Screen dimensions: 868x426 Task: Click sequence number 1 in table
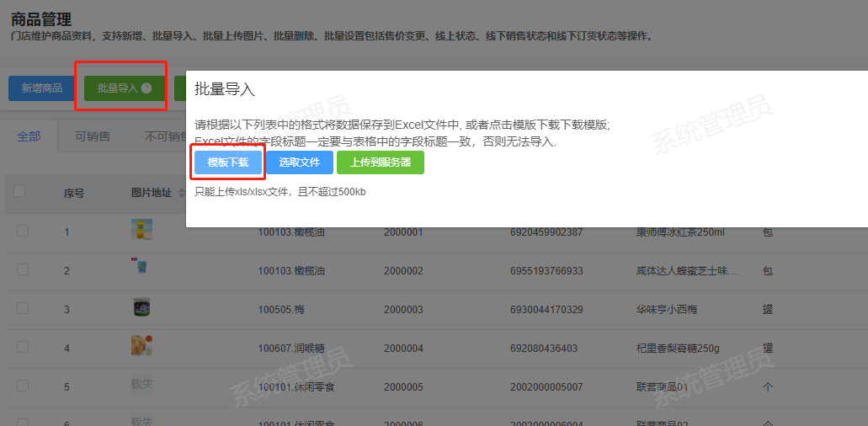click(x=67, y=232)
